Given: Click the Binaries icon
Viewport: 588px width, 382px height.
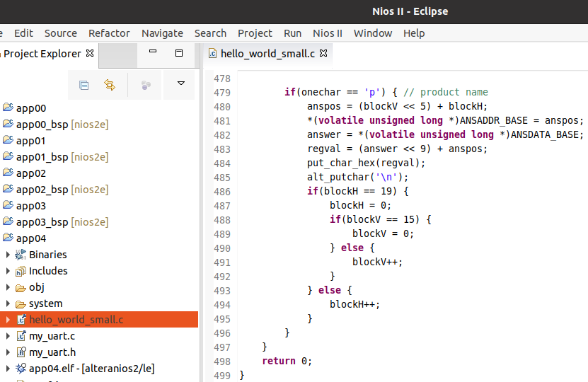Looking at the screenshot, I should click(21, 255).
